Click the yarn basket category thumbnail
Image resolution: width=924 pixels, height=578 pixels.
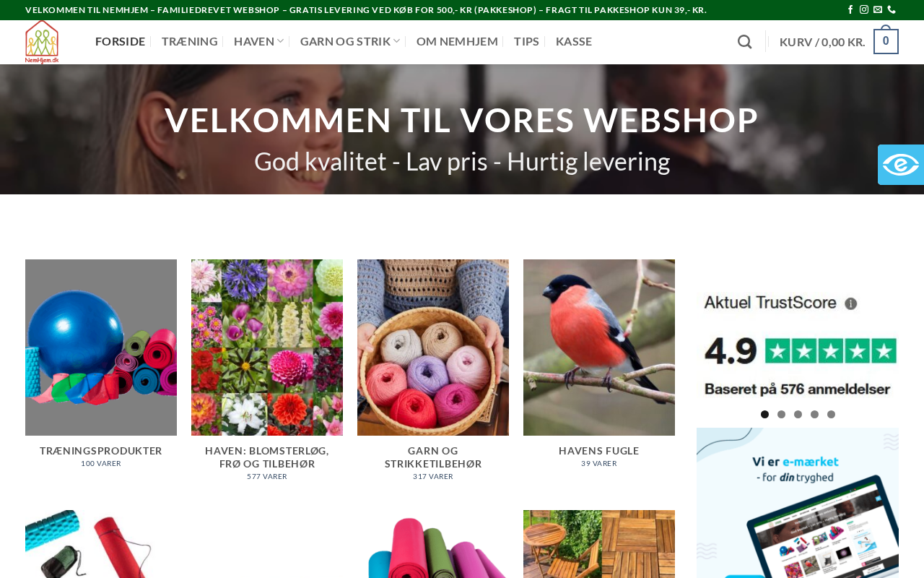click(x=433, y=348)
